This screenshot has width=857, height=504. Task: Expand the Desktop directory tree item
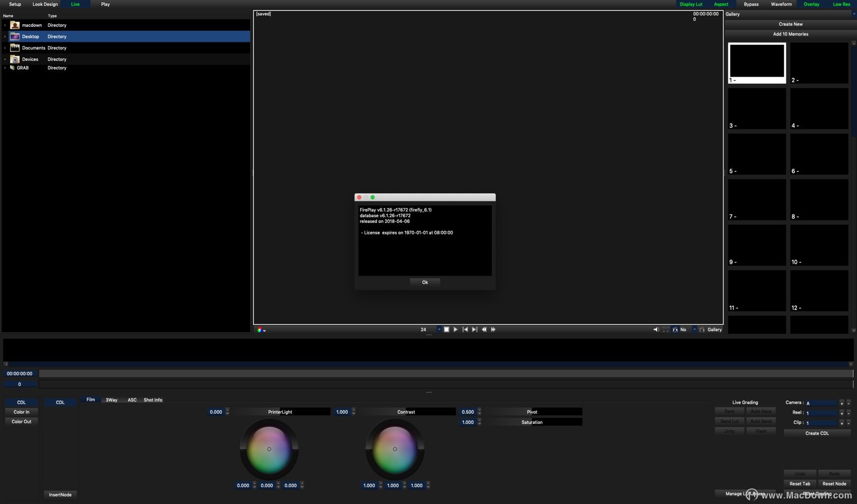pos(5,37)
